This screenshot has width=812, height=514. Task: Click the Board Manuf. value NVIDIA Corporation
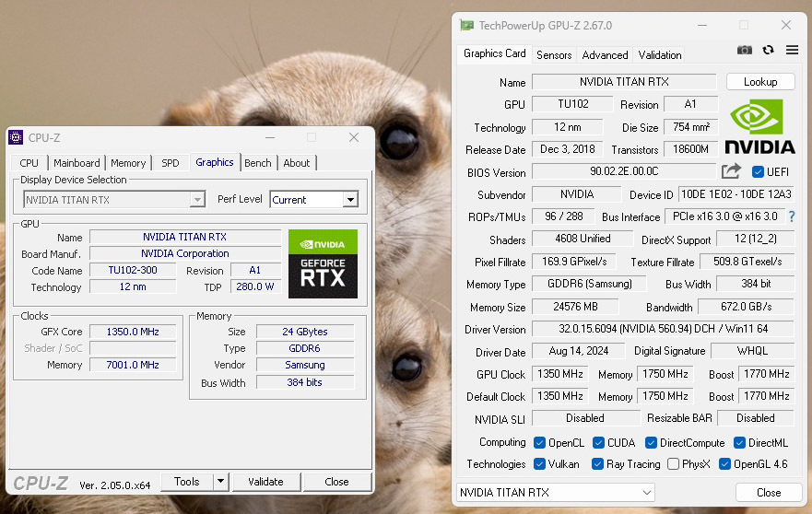(185, 253)
